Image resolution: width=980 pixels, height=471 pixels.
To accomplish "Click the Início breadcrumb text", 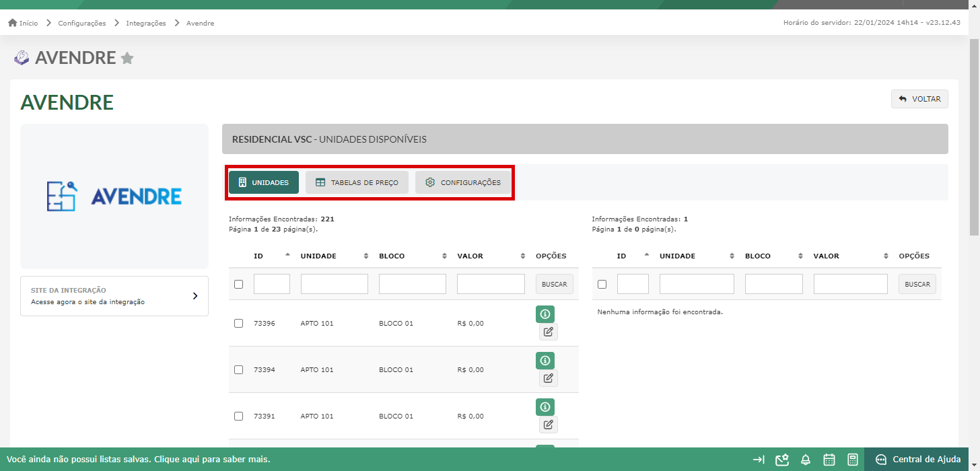I will pyautogui.click(x=28, y=23).
